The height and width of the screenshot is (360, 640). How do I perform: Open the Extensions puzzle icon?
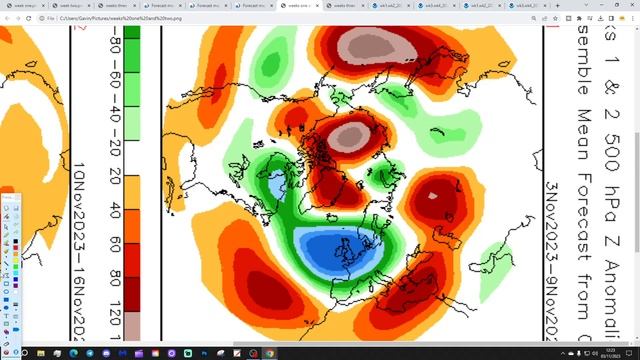(579, 18)
